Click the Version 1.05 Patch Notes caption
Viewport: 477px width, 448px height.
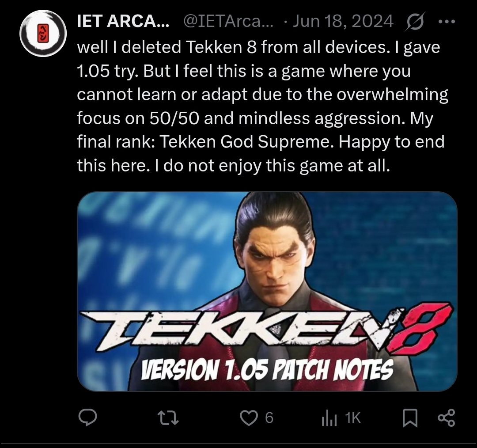tap(267, 369)
